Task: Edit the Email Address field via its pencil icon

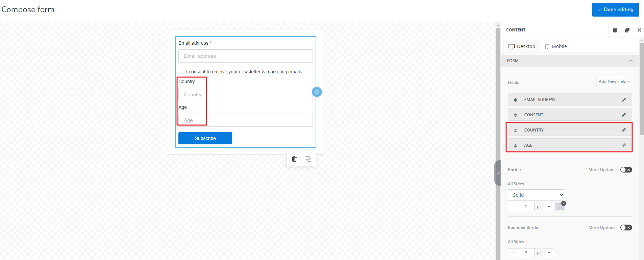Action: pyautogui.click(x=624, y=100)
